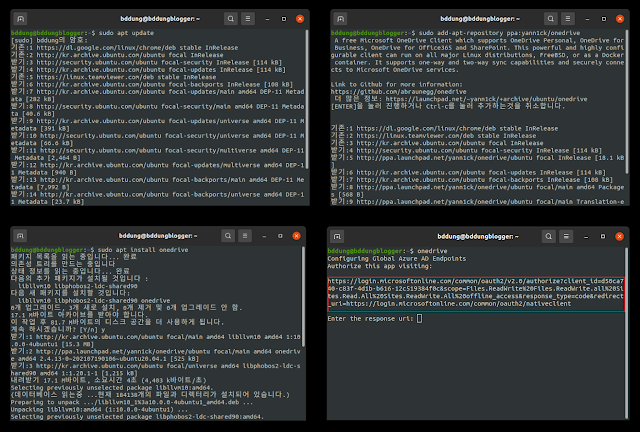The height and width of the screenshot is (432, 640).
Task: Open search in the onedrive authorize terminal
Action: pyautogui.click(x=549, y=236)
